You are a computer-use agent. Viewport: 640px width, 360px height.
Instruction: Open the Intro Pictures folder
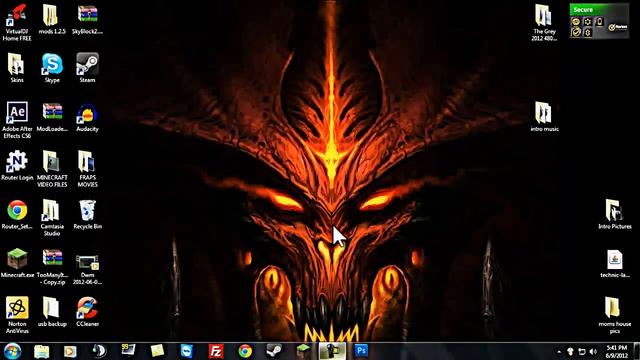[614, 214]
